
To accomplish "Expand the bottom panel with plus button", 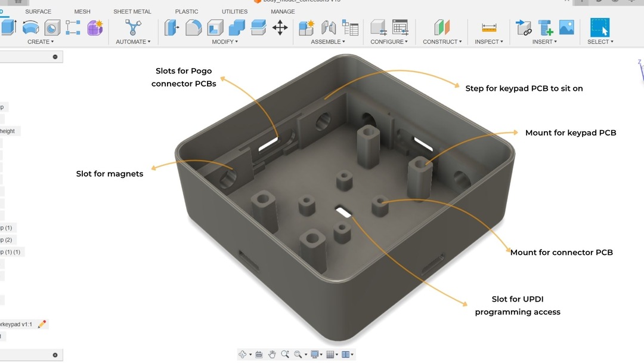I will (x=55, y=355).
